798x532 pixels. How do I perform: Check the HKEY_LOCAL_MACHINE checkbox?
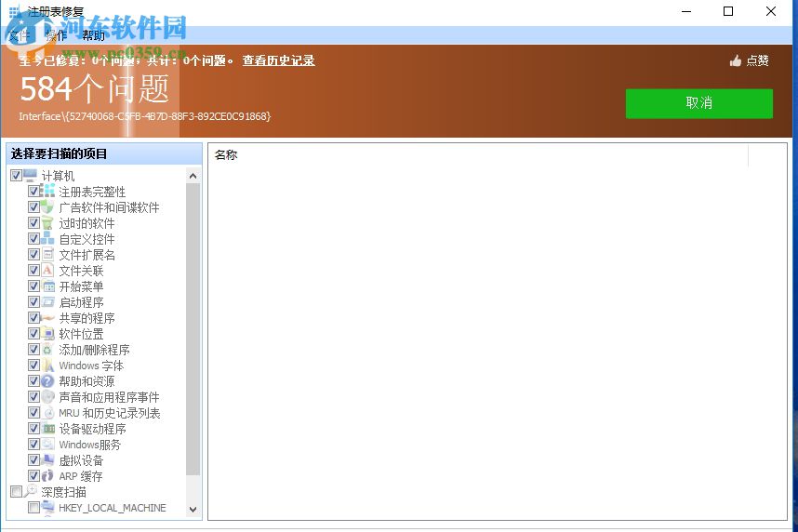(x=33, y=508)
